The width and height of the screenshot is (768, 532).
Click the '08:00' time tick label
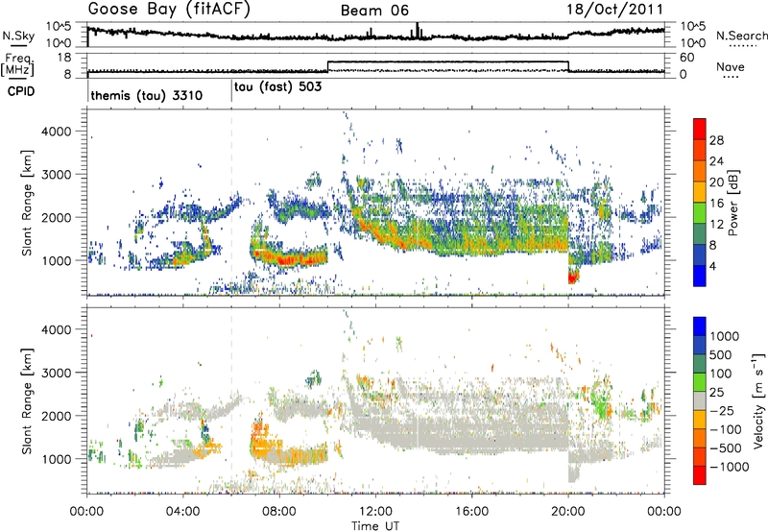click(279, 512)
